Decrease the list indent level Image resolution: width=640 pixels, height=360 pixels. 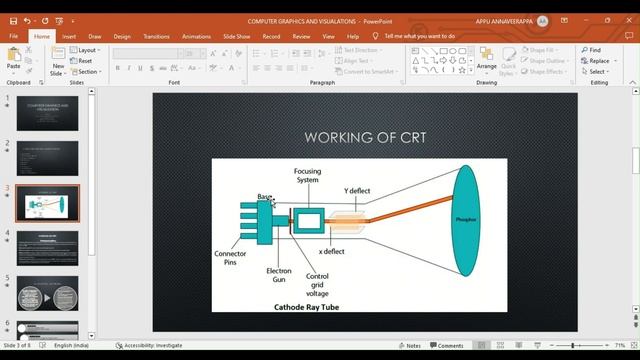tap(296, 53)
